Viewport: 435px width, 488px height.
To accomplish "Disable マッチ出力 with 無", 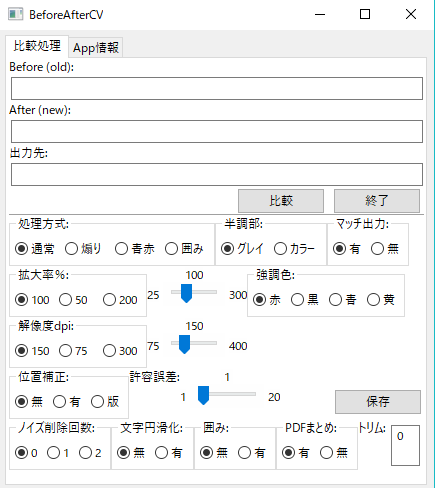I will pos(385,249).
